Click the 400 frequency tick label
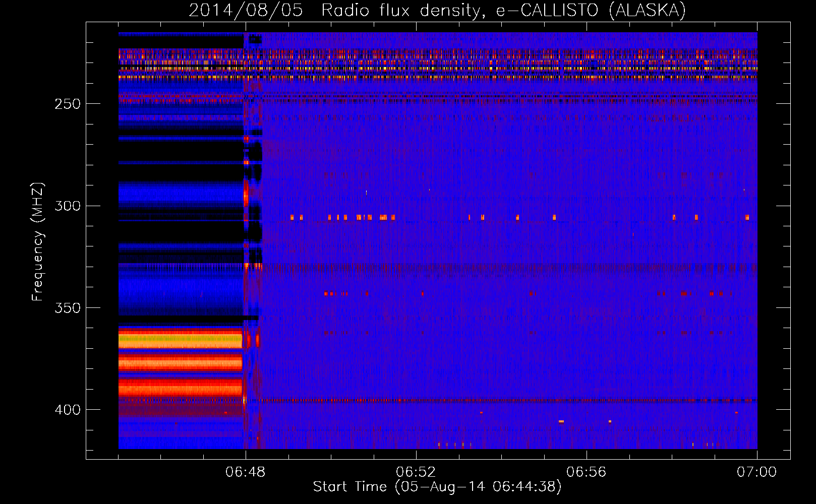Image resolution: width=816 pixels, height=504 pixels. [68, 410]
